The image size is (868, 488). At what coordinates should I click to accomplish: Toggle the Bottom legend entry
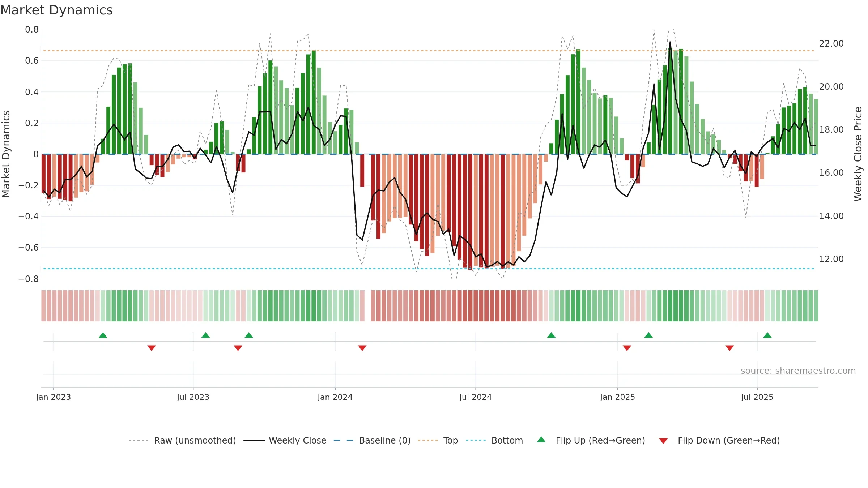(494, 440)
